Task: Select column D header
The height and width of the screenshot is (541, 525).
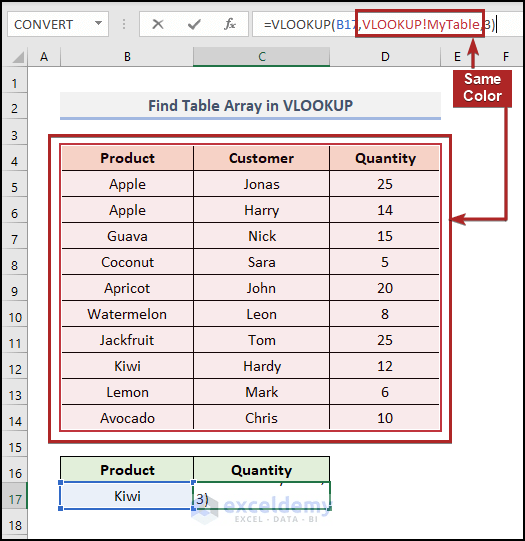Action: tap(385, 57)
